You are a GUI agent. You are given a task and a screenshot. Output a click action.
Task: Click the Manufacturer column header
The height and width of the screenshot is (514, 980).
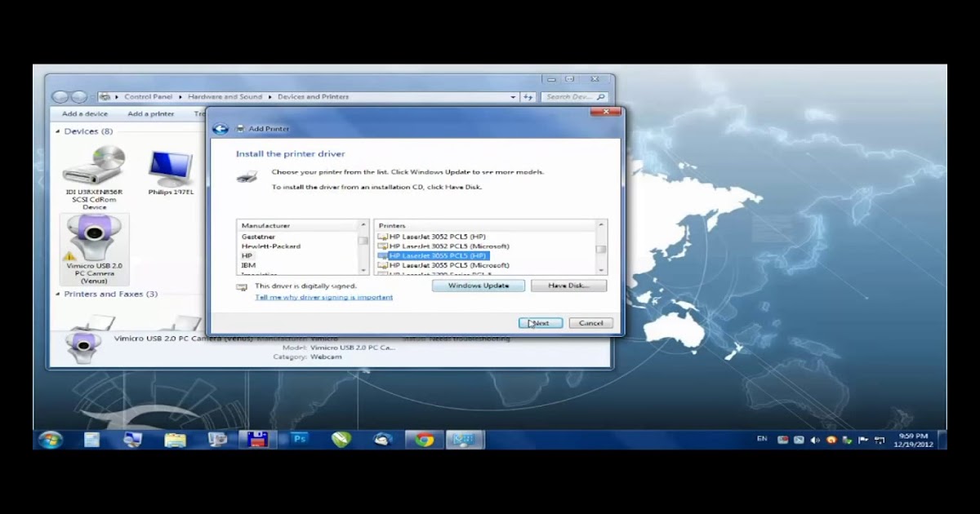coord(297,225)
